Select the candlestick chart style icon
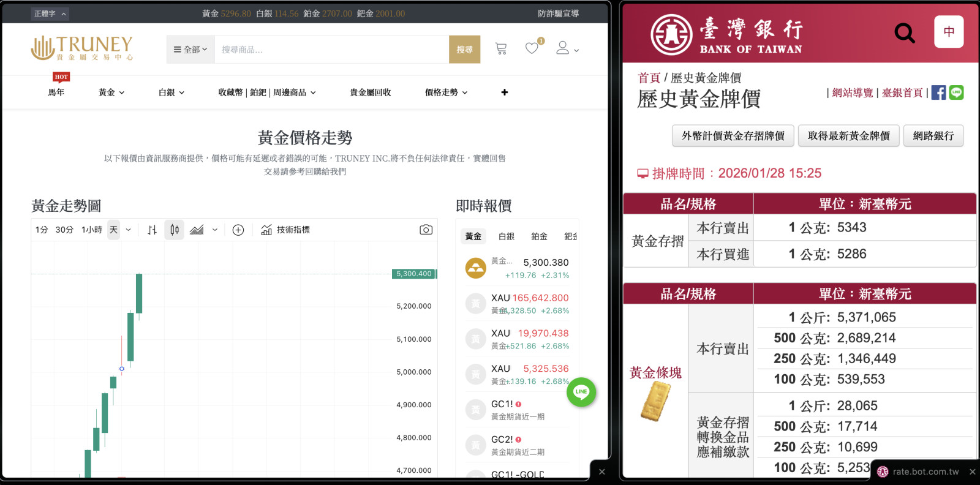 click(175, 230)
